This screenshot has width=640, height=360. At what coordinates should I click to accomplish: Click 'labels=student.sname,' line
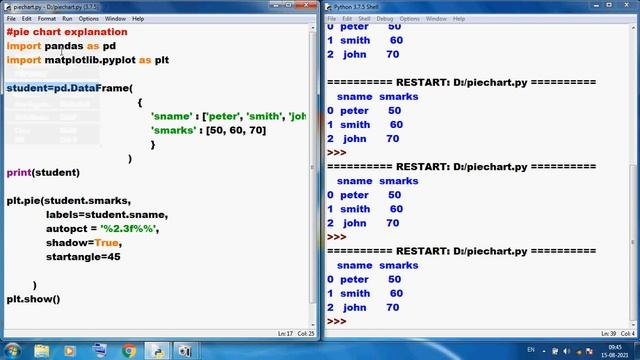point(107,215)
